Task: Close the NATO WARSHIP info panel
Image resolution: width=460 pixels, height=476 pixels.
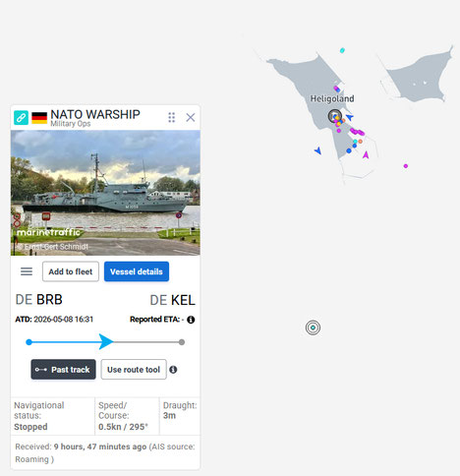Action: pos(191,117)
